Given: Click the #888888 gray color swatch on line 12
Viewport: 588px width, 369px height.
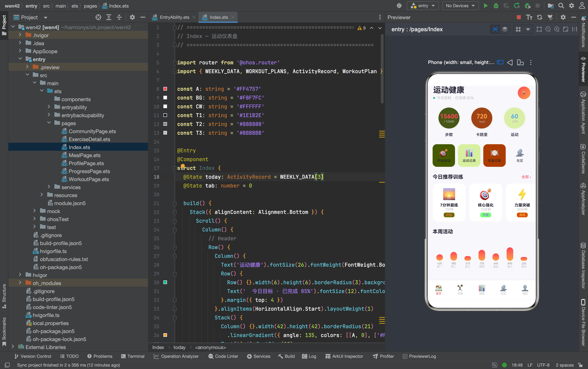Looking at the screenshot, I should (165, 124).
